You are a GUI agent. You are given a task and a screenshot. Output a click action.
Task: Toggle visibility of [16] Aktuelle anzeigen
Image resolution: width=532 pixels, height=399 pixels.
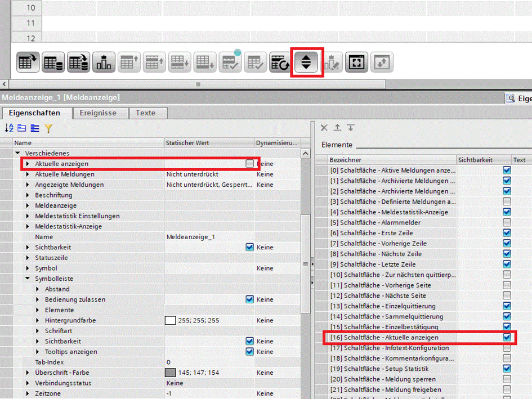click(x=507, y=337)
